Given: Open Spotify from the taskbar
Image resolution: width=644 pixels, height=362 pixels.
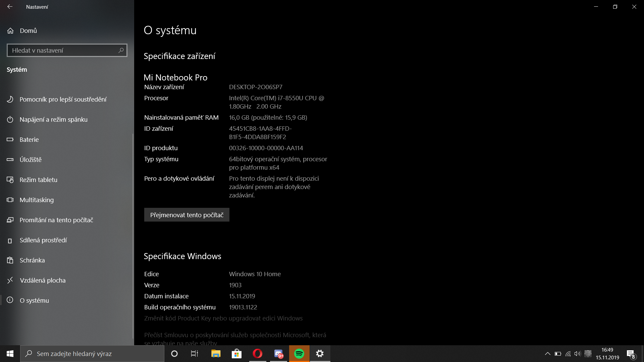Looking at the screenshot, I should click(x=299, y=354).
